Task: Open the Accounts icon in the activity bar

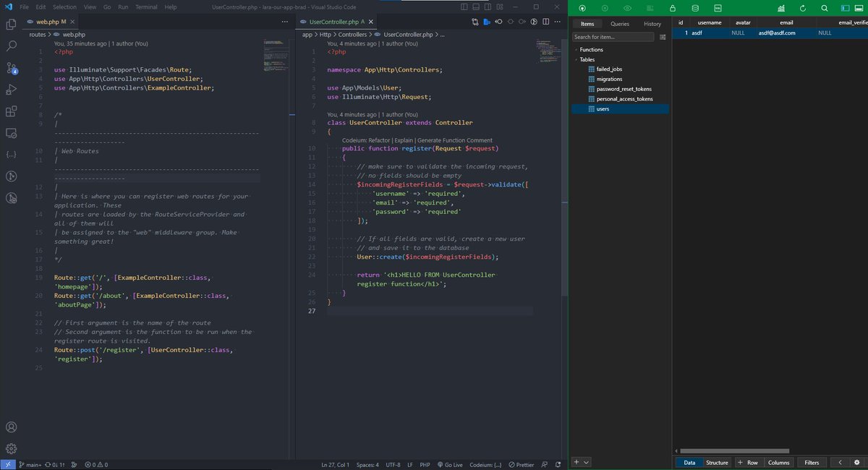Action: 11,427
